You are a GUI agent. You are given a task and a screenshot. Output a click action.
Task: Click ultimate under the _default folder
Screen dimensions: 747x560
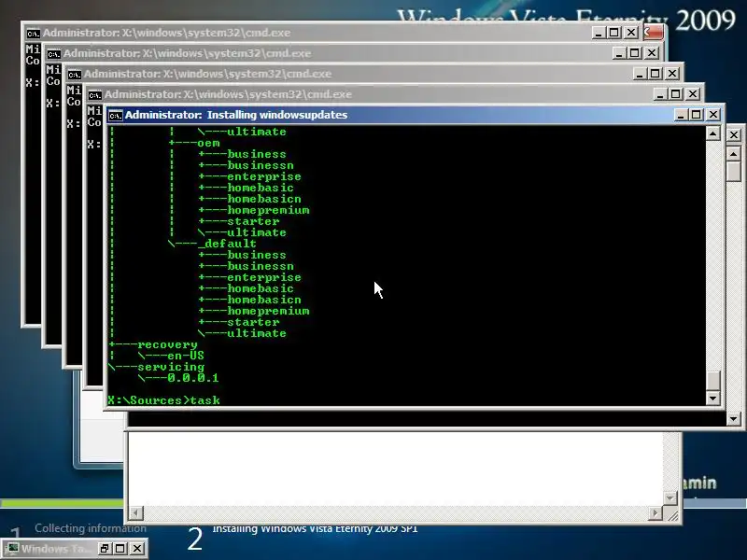click(256, 333)
